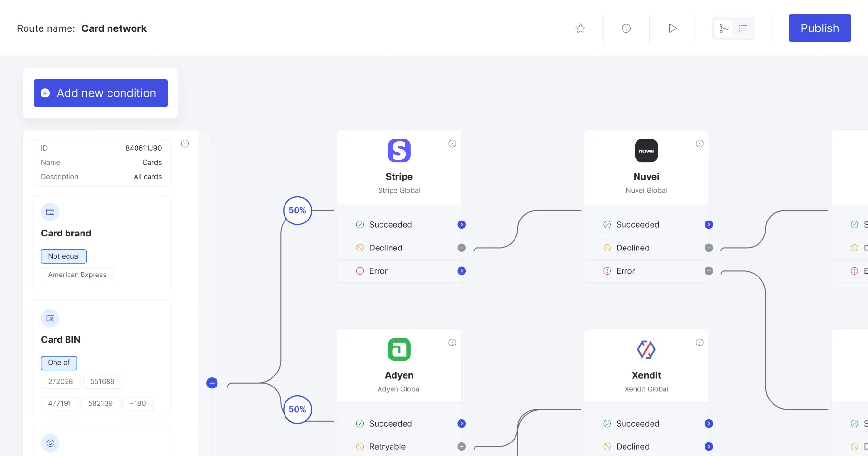Adjust the 50% split toward Stripe
The width and height of the screenshot is (868, 456).
[298, 210]
